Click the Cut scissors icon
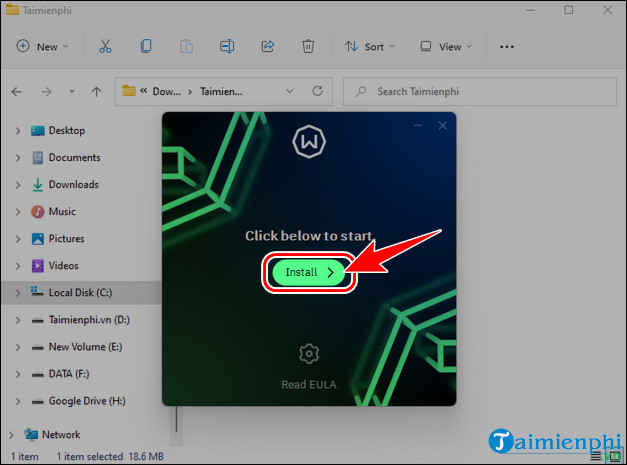The height and width of the screenshot is (465, 627). pos(105,46)
